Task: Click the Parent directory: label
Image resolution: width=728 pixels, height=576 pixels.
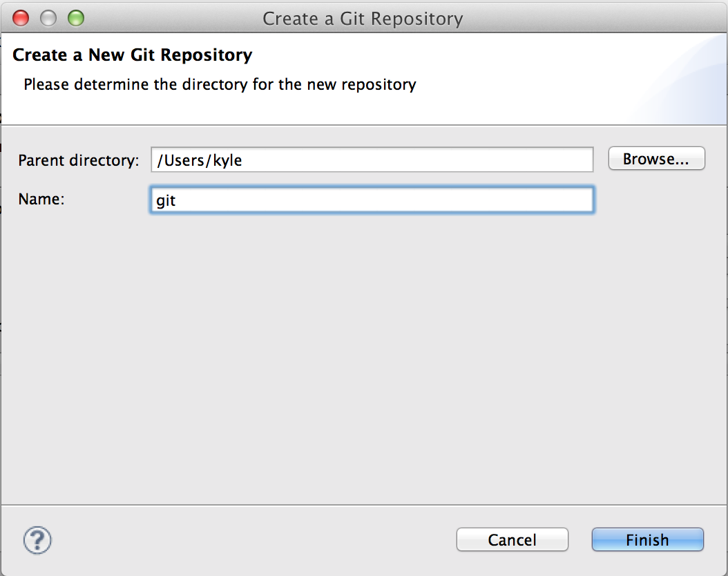Action: coord(79,161)
